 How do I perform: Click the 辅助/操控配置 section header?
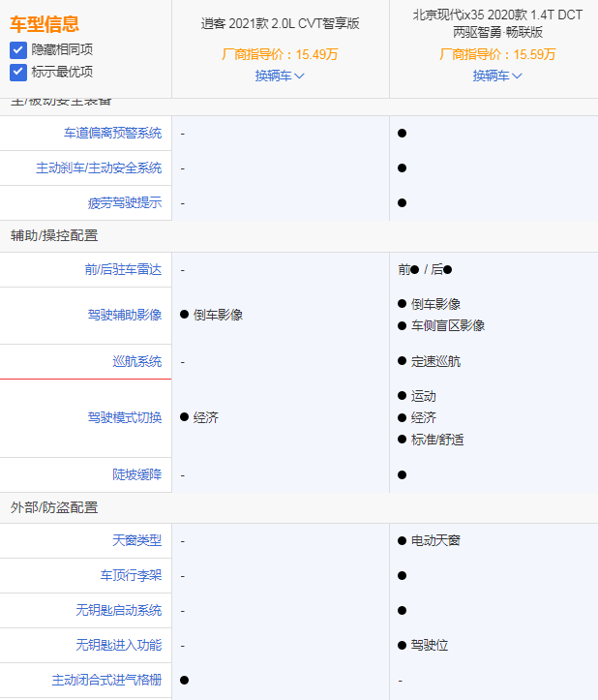tap(54, 235)
